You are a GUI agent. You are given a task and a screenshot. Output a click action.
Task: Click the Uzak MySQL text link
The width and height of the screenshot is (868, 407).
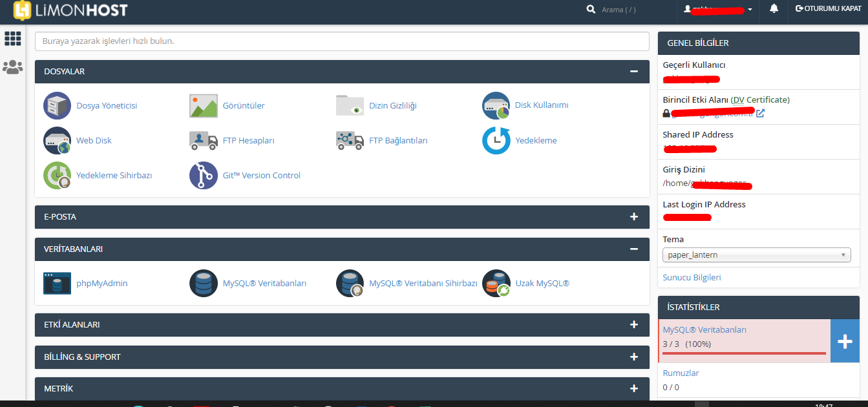[x=542, y=283]
